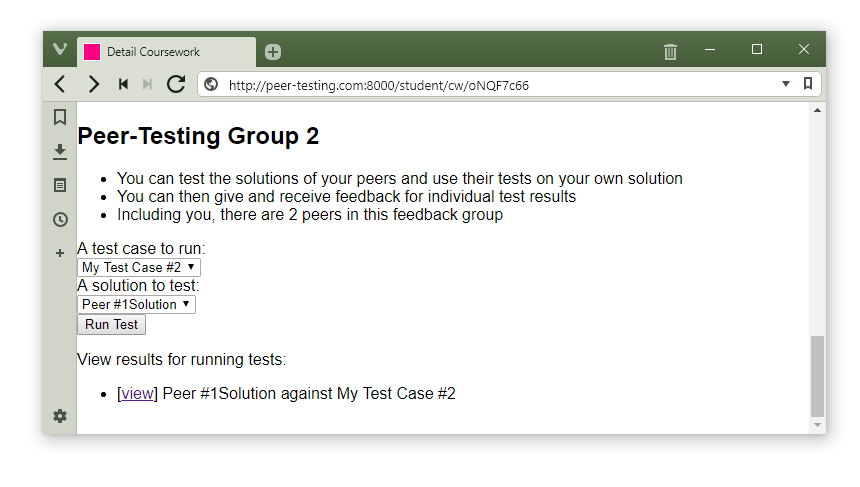Open the Vivaldi menu icon
Viewport: 860px width, 487px height.
[x=60, y=50]
